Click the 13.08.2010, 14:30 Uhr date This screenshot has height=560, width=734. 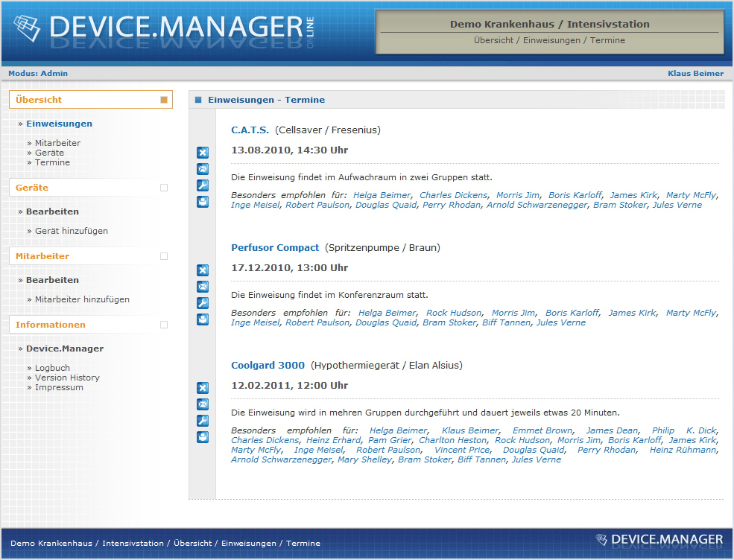289,150
